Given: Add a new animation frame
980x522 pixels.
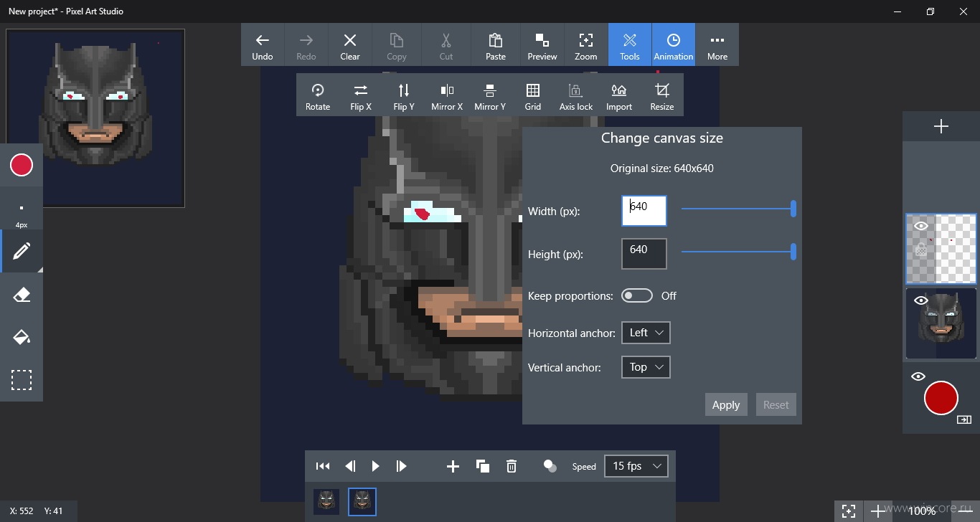Looking at the screenshot, I should (453, 466).
